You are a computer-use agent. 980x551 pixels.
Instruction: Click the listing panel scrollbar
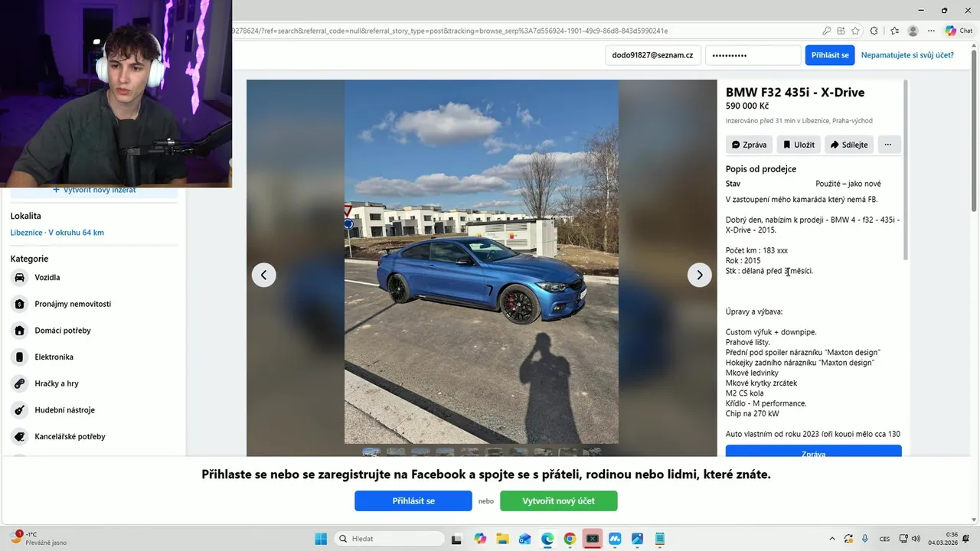tap(905, 168)
